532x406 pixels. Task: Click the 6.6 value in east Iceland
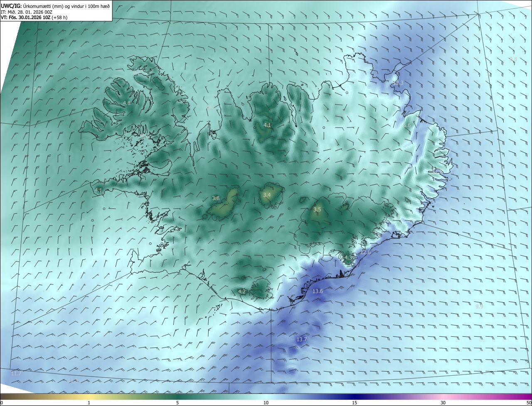pos(407,125)
